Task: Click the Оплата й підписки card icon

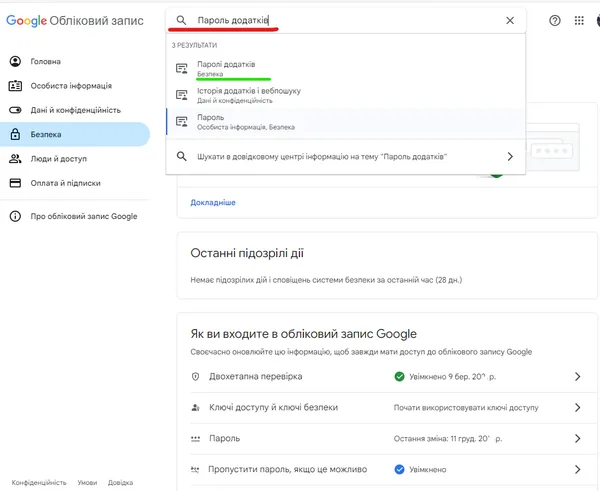Action: coord(15,183)
